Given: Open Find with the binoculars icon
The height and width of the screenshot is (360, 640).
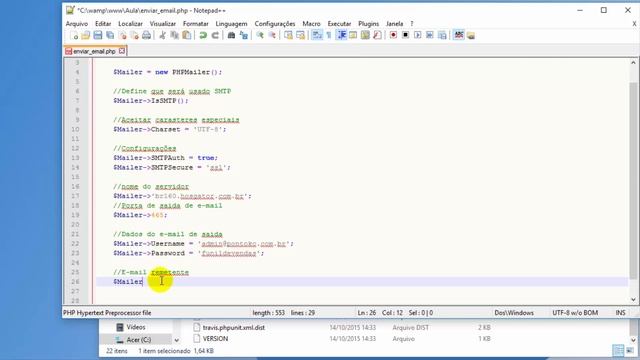Looking at the screenshot, I should coord(231,36).
